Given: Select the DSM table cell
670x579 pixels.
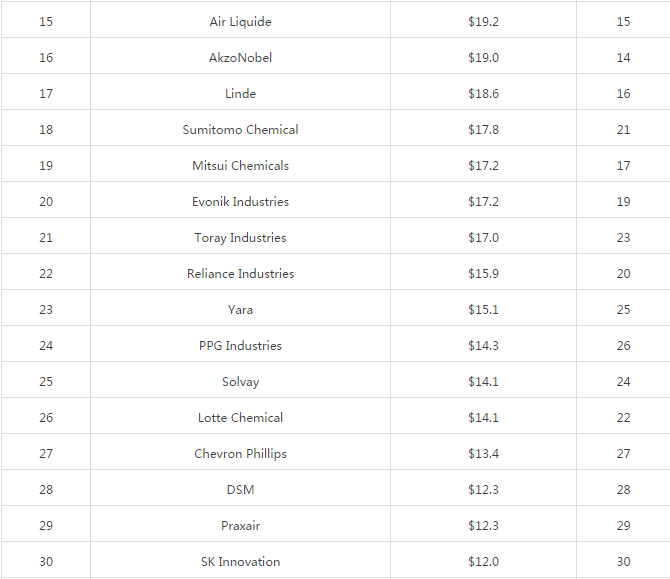Looking at the screenshot, I should click(240, 490).
